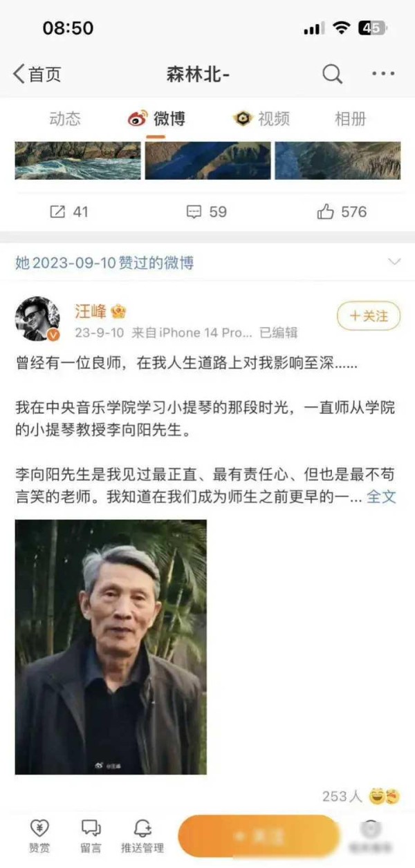The width and height of the screenshot is (415, 868).
Task: Open the 视频 tab
Action: [x=261, y=119]
